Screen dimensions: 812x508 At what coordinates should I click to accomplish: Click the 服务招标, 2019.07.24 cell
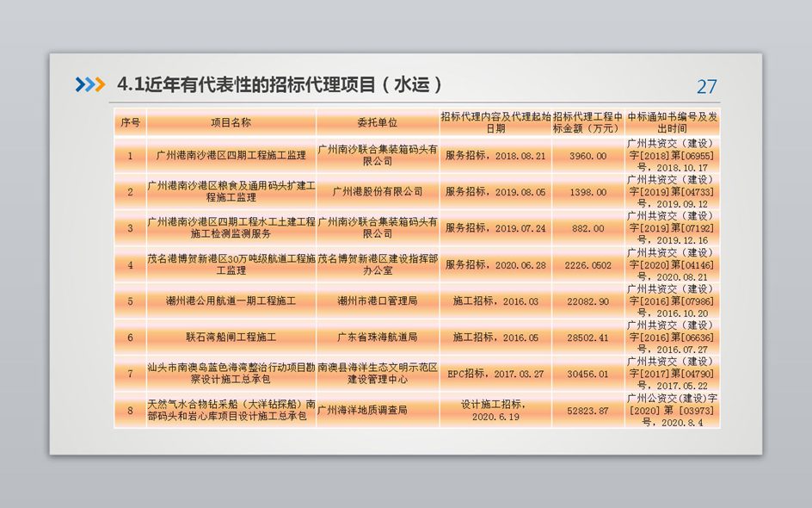click(495, 228)
